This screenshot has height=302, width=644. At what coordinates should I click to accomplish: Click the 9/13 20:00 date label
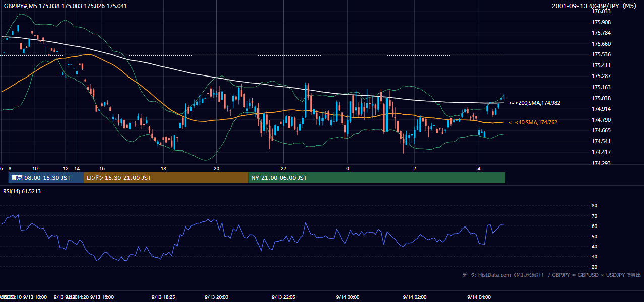coord(216,297)
